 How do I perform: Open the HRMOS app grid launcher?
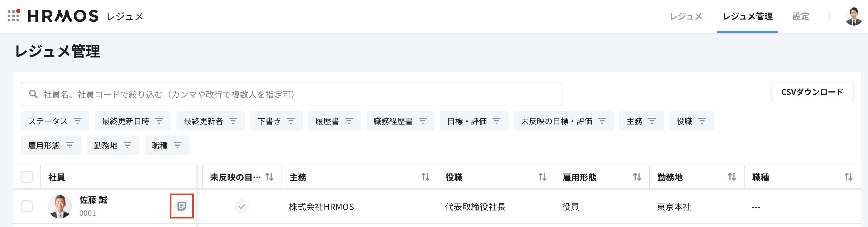[x=13, y=16]
